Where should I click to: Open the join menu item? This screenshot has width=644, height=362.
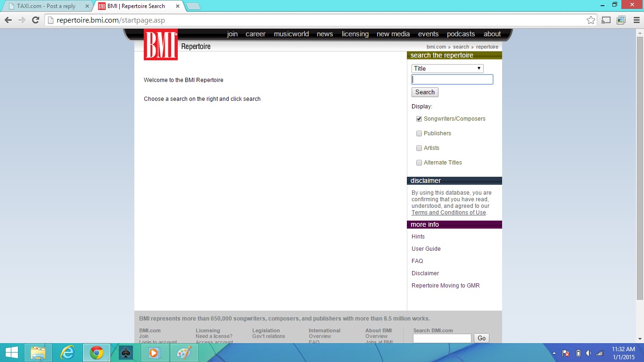coord(232,34)
